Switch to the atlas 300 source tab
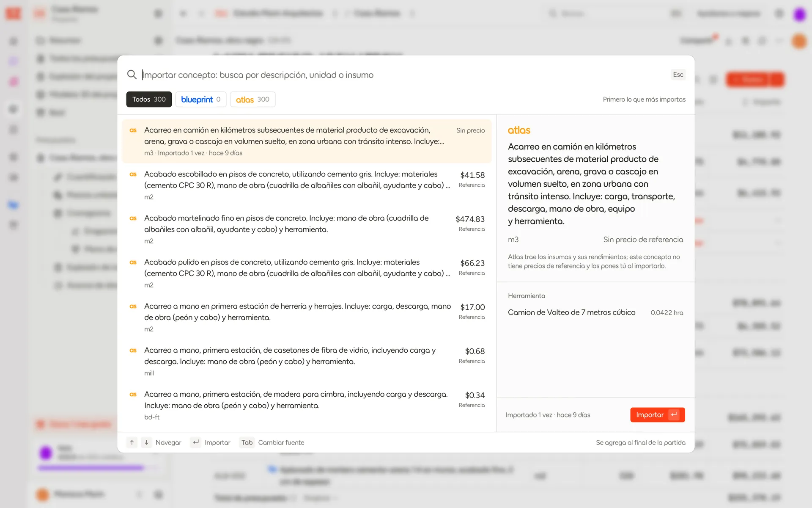This screenshot has width=812, height=508. pos(252,99)
